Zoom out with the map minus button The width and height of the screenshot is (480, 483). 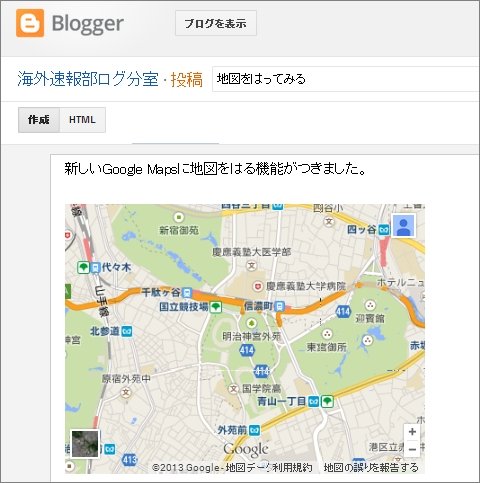click(x=412, y=449)
